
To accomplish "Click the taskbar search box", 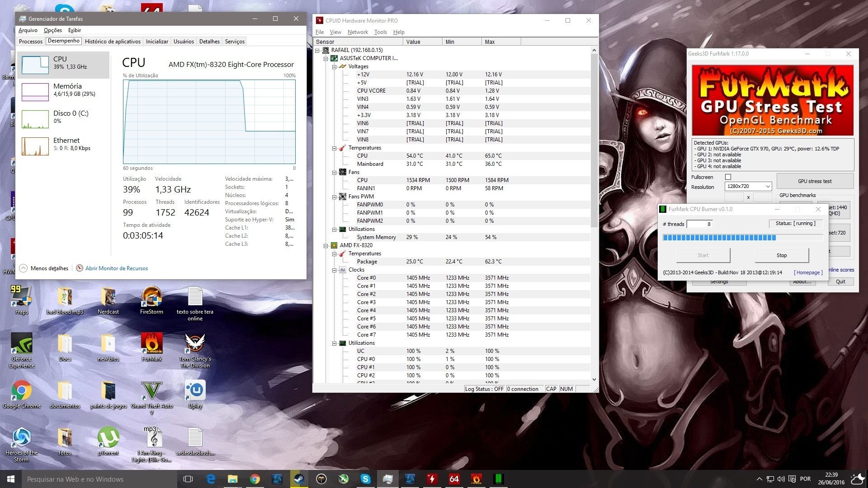I will pyautogui.click(x=99, y=479).
